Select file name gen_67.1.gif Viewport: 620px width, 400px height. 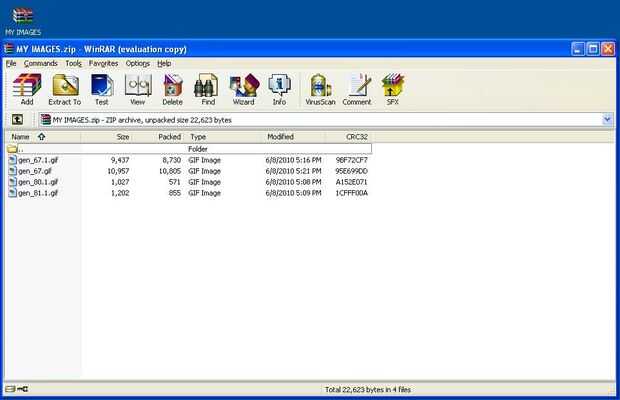[38, 160]
